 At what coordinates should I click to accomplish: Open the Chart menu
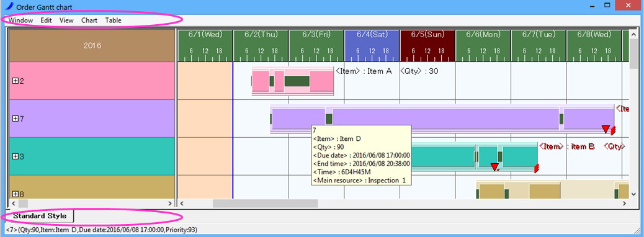coord(89,20)
